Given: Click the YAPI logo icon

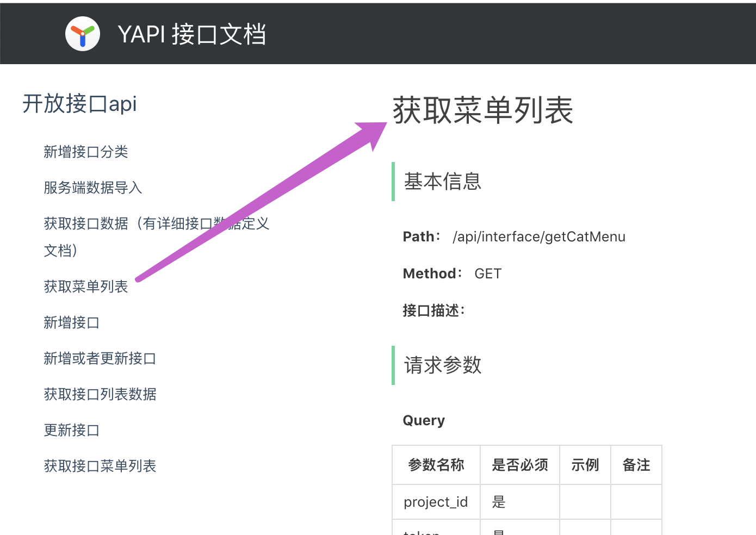Looking at the screenshot, I should click(x=83, y=33).
